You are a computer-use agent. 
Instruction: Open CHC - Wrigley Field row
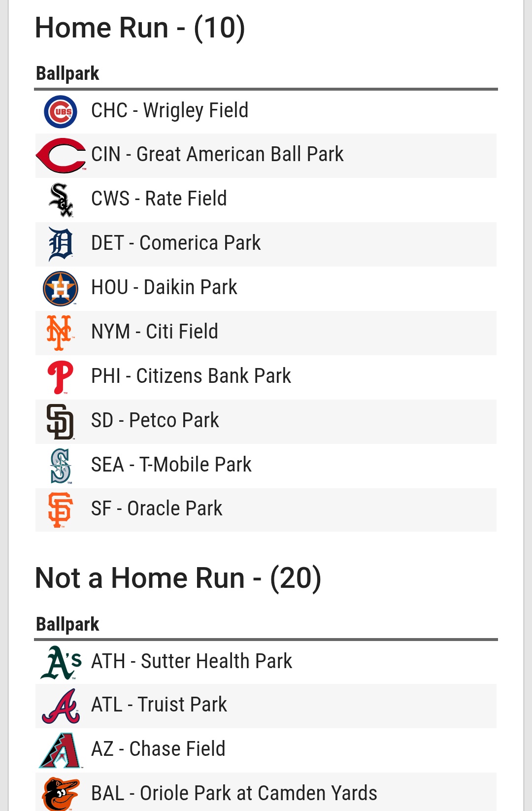(266, 111)
